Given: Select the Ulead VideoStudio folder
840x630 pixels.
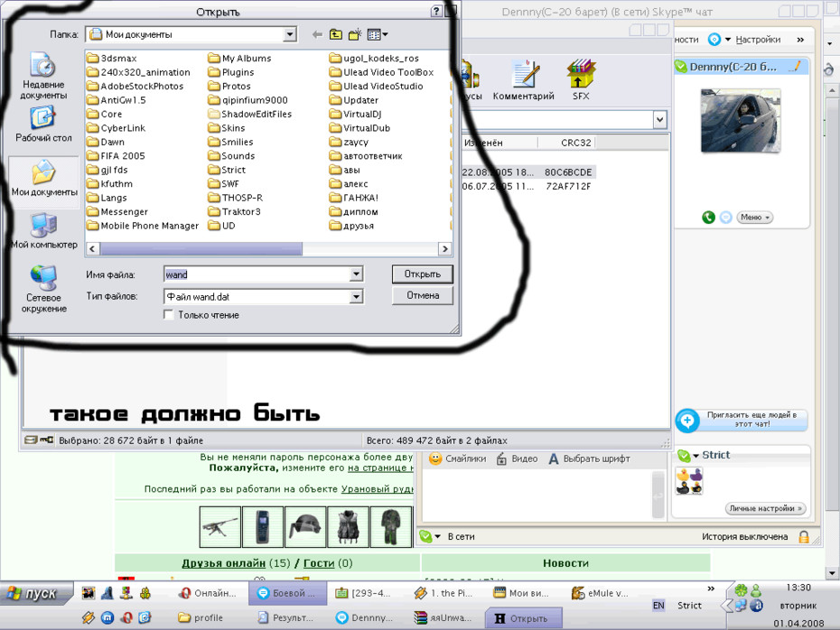Looking at the screenshot, I should [377, 86].
